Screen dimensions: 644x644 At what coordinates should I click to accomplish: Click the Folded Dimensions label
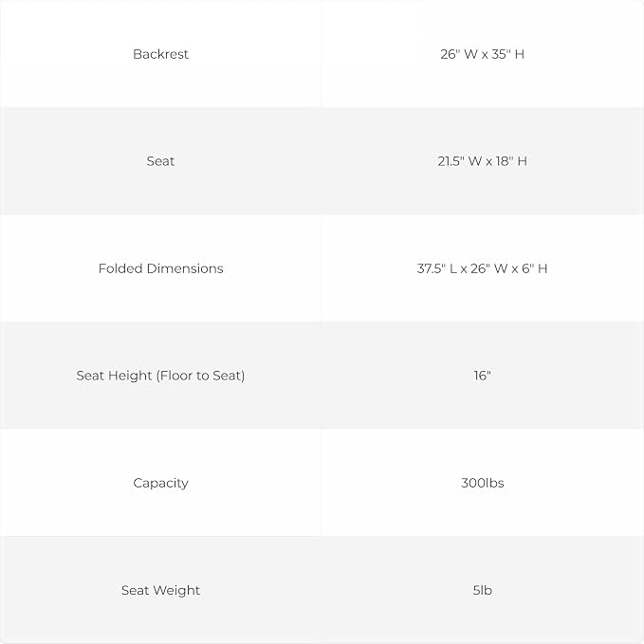click(160, 268)
